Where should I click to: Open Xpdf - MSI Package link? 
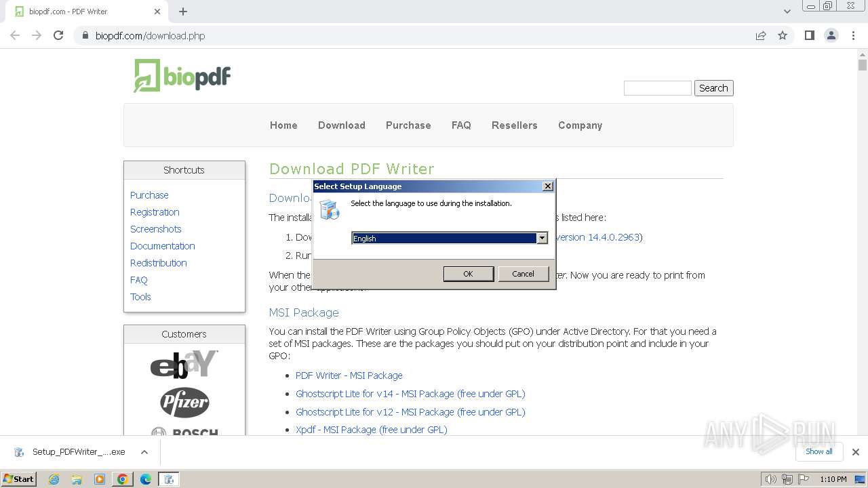click(x=372, y=430)
